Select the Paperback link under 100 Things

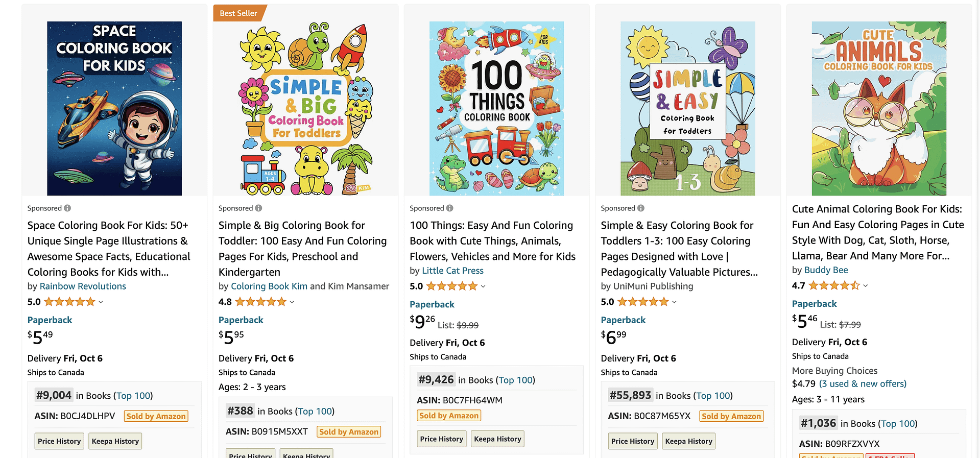pyautogui.click(x=432, y=304)
